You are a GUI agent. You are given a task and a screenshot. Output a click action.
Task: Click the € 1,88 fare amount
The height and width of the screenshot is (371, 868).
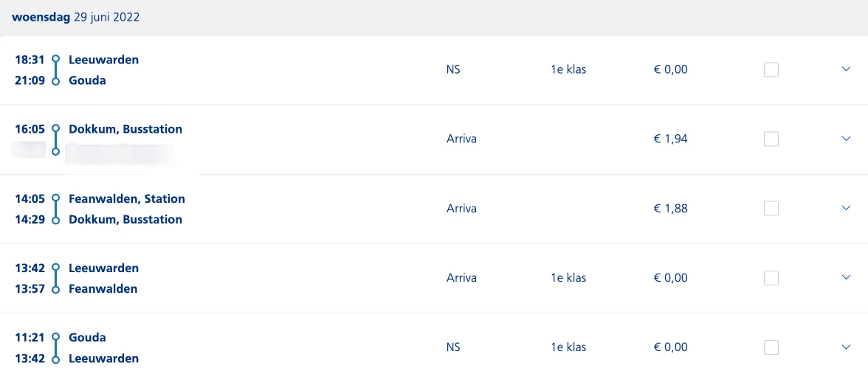670,208
